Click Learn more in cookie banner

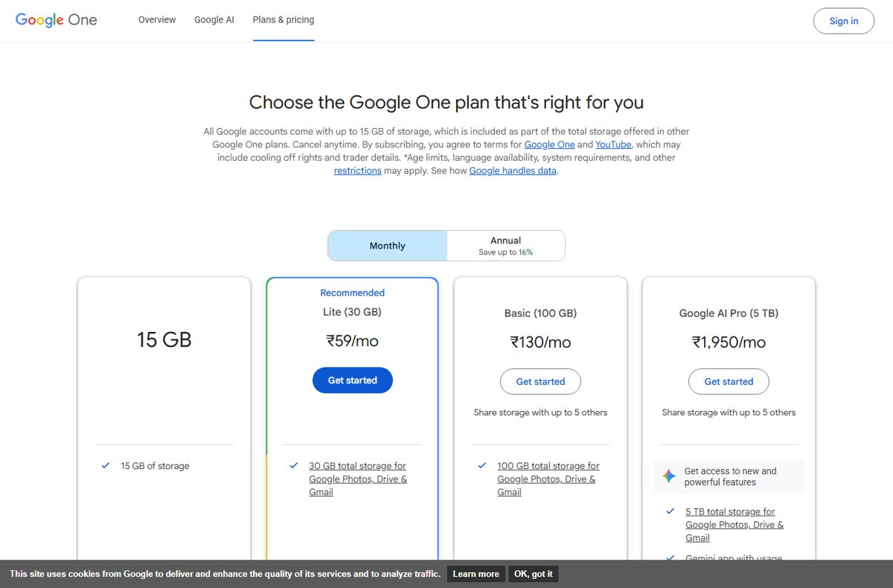[476, 574]
